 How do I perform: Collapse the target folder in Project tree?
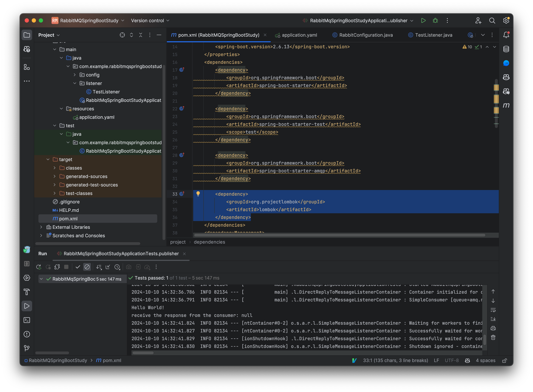(48, 159)
